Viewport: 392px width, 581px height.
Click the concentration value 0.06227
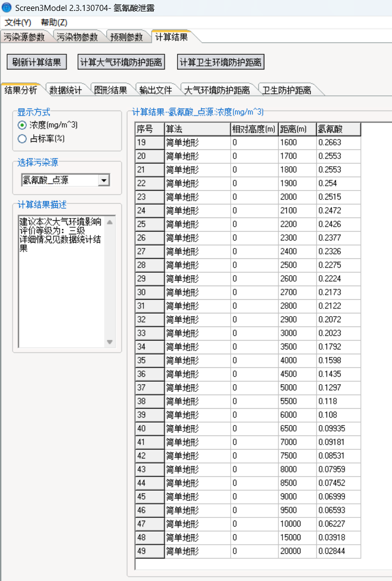pos(338,524)
